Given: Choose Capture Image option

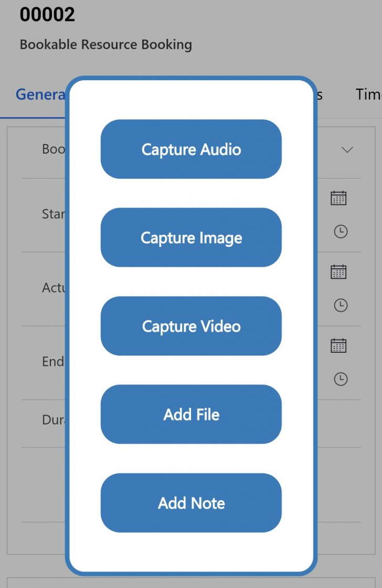Looking at the screenshot, I should [x=191, y=237].
